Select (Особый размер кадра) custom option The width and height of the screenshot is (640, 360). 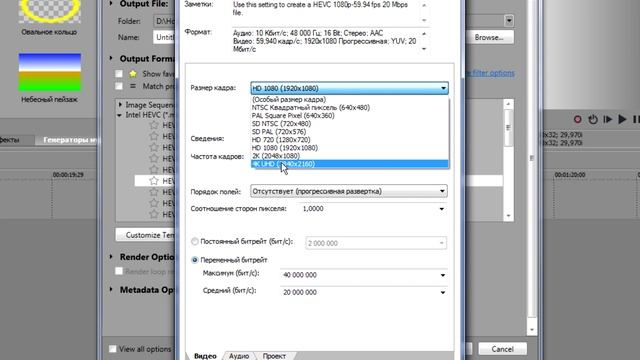350,100
